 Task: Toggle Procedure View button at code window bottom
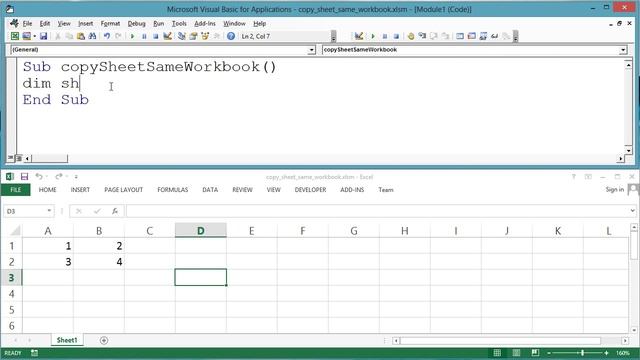(10, 158)
